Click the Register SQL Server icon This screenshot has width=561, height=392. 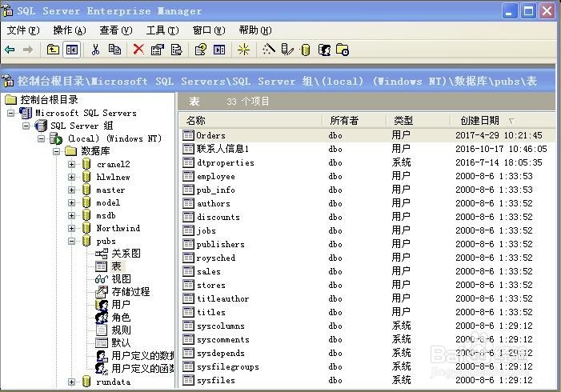coord(287,50)
